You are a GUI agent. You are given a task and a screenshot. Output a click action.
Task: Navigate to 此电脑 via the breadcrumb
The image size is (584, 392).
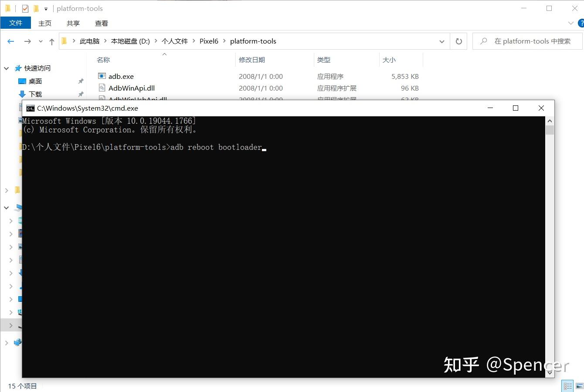(x=89, y=41)
